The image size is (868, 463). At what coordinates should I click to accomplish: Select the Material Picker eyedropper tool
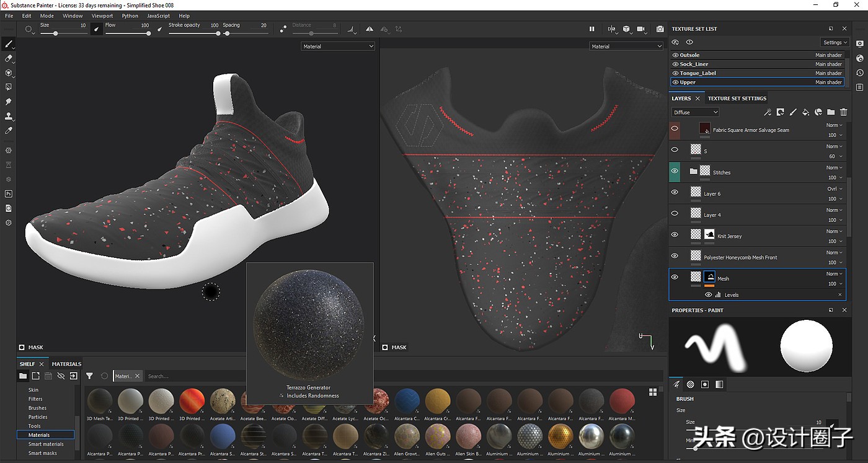[9, 131]
